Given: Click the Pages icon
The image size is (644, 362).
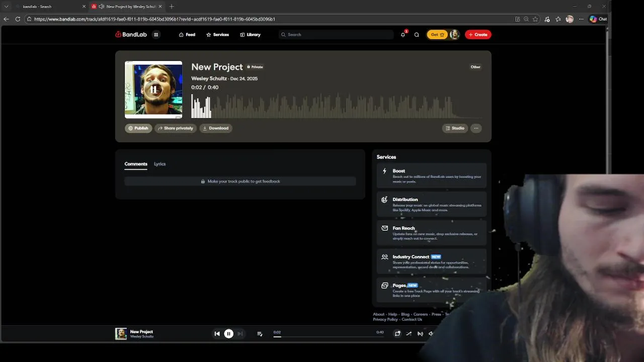Looking at the screenshot, I should (x=384, y=286).
